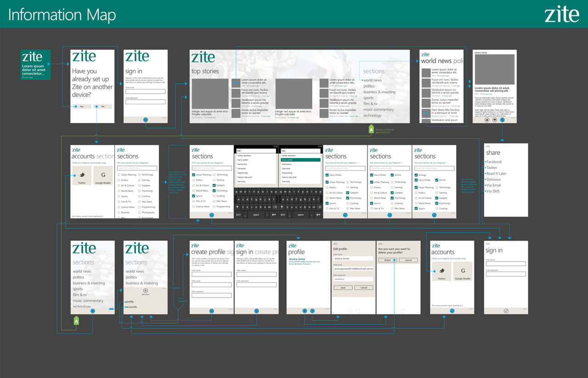Screen dimensions: 588x378
Task: Expand the ellipsis menu on the article screen
Action: [x=513, y=118]
